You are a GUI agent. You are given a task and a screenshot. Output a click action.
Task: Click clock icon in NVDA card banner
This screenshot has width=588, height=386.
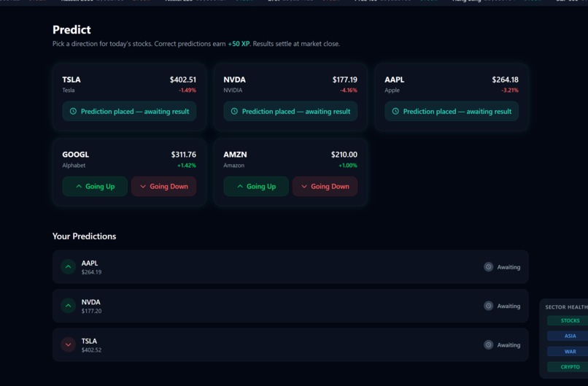click(x=234, y=112)
